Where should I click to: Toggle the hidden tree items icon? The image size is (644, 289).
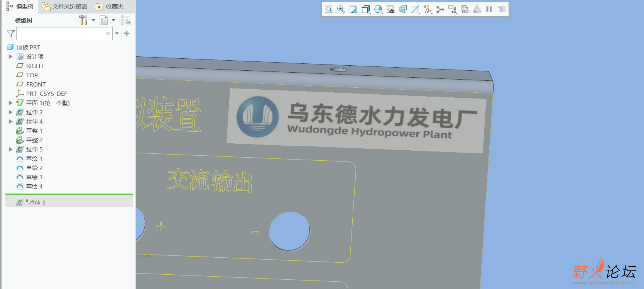(126, 20)
